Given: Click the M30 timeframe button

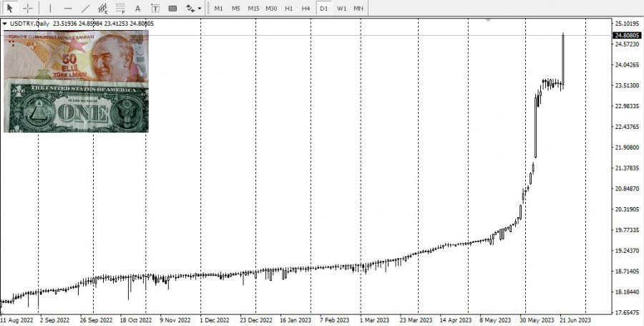Looking at the screenshot, I should pyautogui.click(x=271, y=8).
